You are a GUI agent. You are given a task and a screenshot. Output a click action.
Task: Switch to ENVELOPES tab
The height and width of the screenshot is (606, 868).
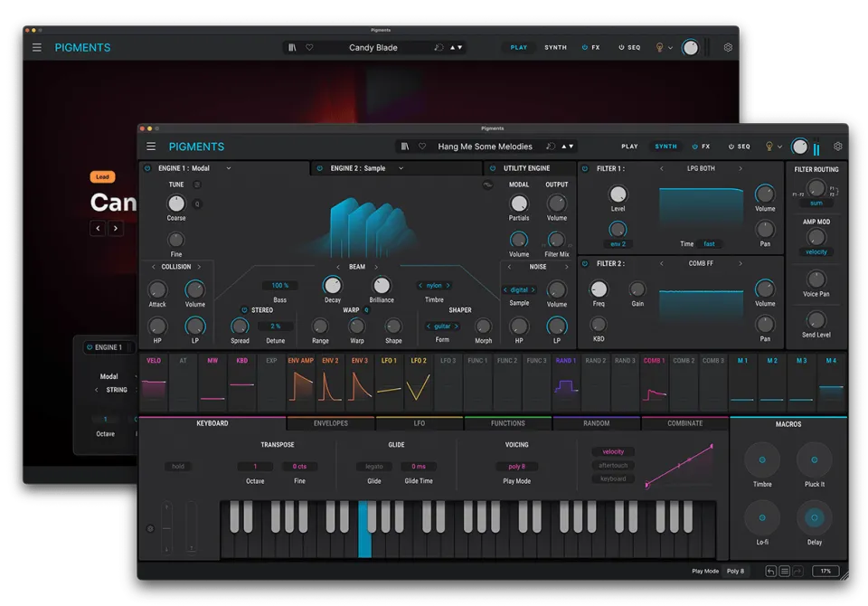click(331, 424)
